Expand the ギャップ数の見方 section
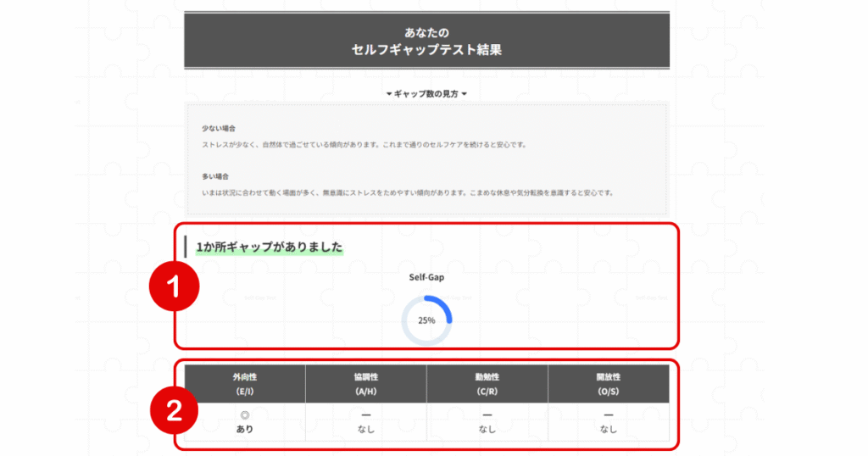868x456 pixels. (x=426, y=94)
